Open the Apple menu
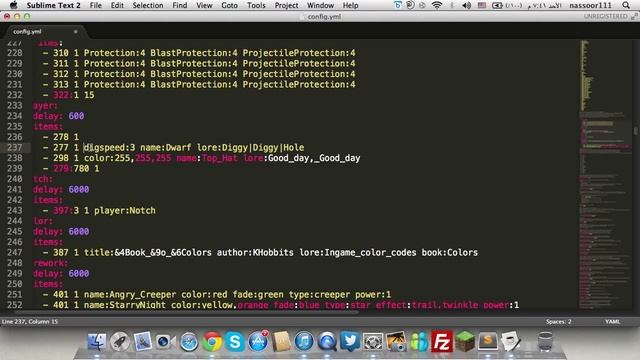This screenshot has width=640, height=360. pyautogui.click(x=13, y=5)
